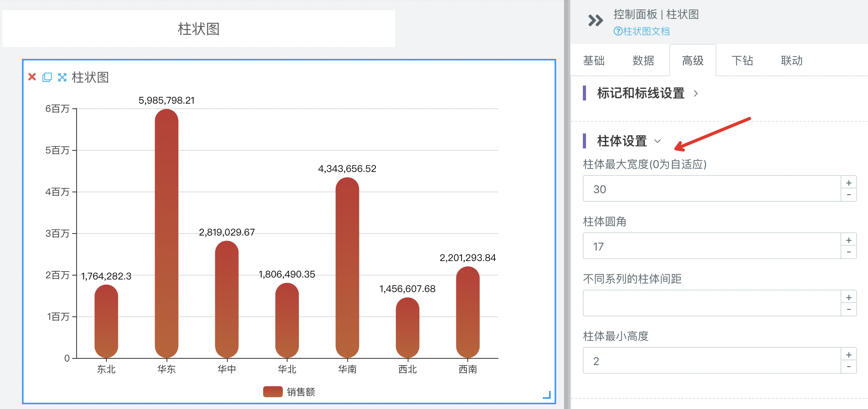The height and width of the screenshot is (409, 868).
Task: Decrease 不同系列的柱体间距 with the minus stepper
Action: click(849, 310)
